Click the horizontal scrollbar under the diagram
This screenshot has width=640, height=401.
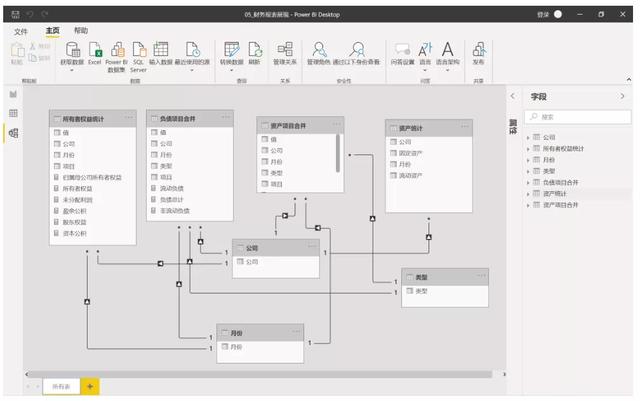[260, 374]
